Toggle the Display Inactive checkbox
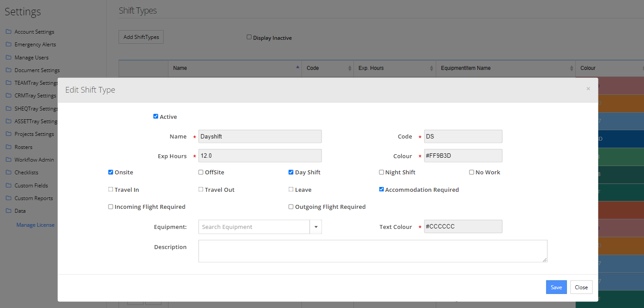Image resolution: width=644 pixels, height=308 pixels. pyautogui.click(x=249, y=37)
